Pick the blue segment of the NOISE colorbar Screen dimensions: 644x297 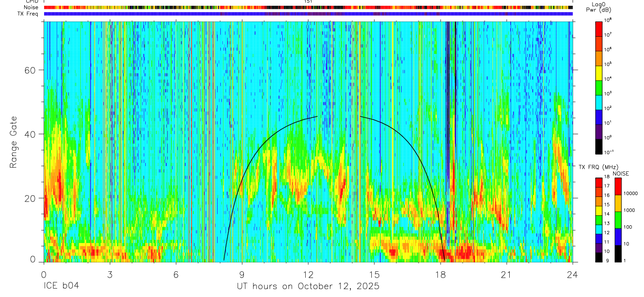(x=618, y=237)
